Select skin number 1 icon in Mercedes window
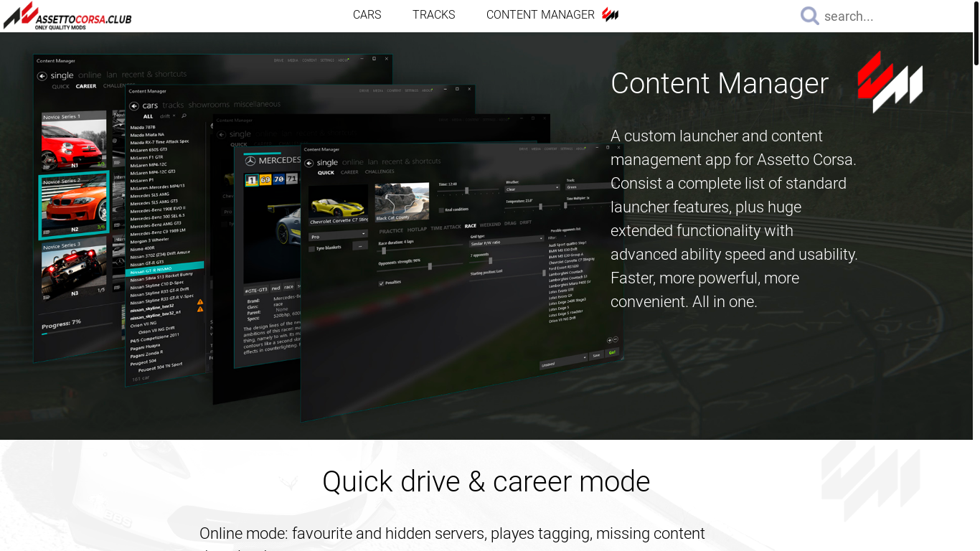Viewport: 980px width, 551px height. [252, 179]
